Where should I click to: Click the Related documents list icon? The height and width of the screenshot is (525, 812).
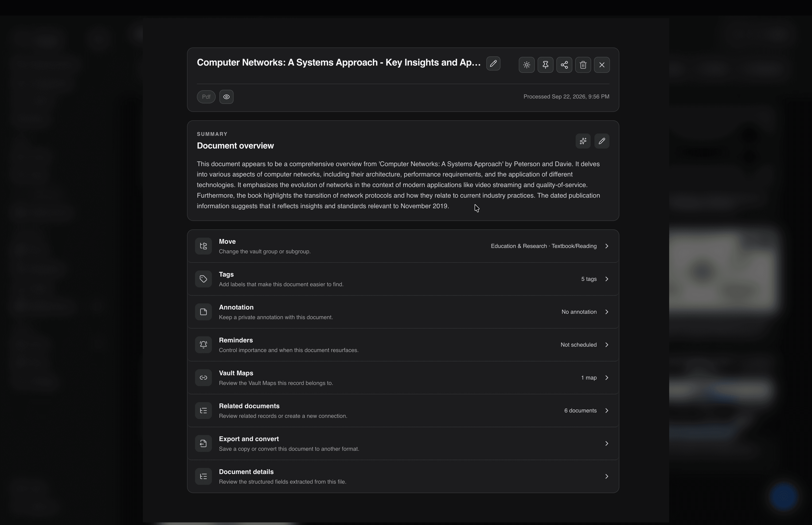(203, 411)
